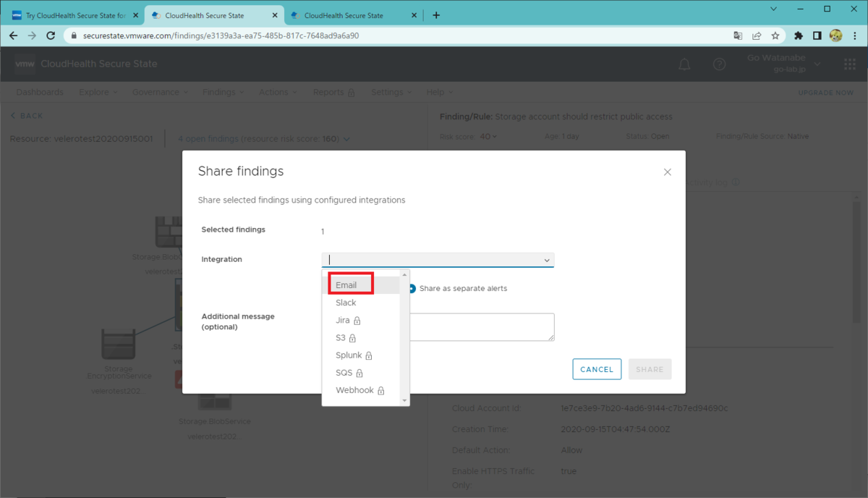The width and height of the screenshot is (868, 498).
Task: Expand the Findings navigation menu
Action: (224, 92)
